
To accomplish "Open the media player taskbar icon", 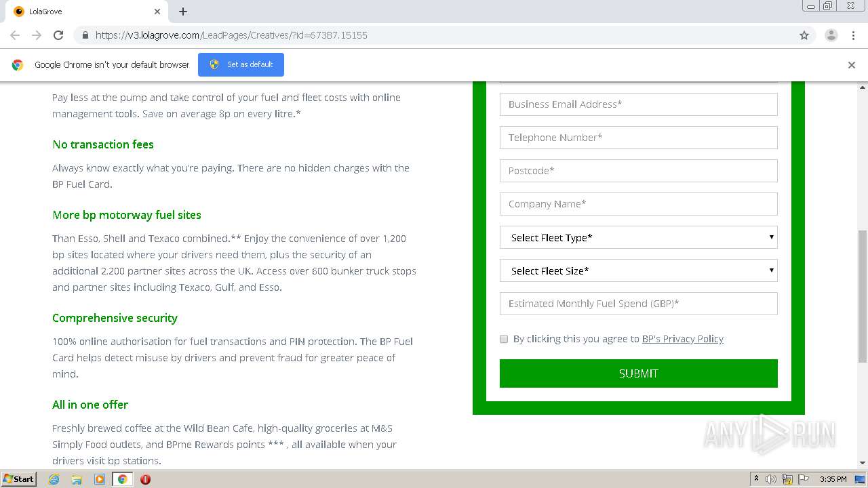I will point(100,479).
